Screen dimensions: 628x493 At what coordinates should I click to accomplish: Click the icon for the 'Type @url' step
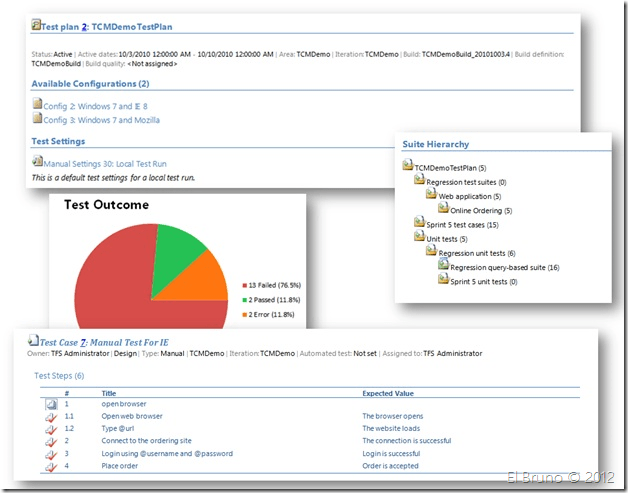[51, 428]
